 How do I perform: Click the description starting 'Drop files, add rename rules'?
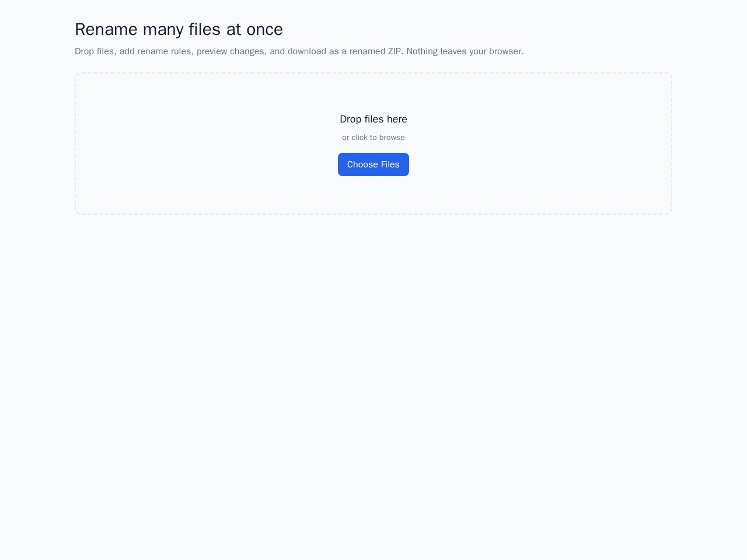299,51
